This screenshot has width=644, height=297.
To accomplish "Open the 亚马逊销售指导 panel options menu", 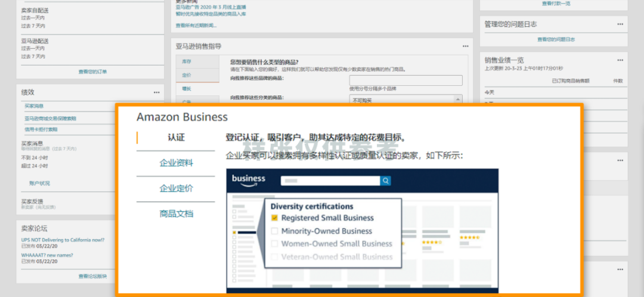I will click(x=465, y=47).
